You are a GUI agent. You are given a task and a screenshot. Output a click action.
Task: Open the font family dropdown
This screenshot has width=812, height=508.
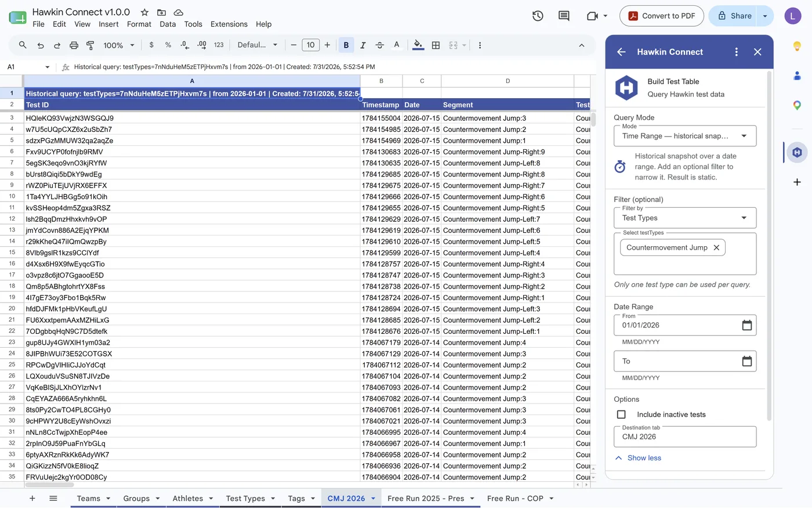pos(258,45)
